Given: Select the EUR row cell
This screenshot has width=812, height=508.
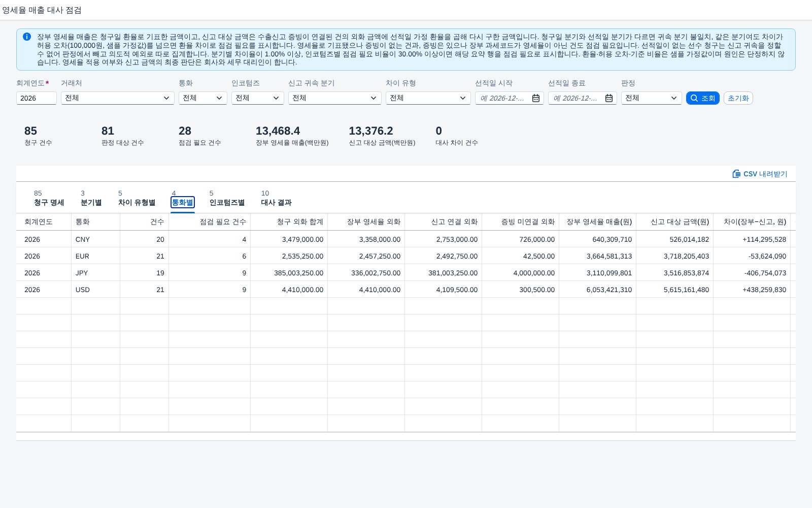Looking at the screenshot, I should tap(95, 256).
